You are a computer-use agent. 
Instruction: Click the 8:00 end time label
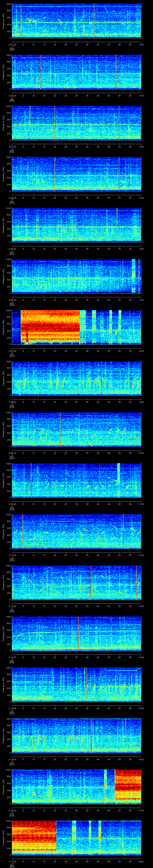pyautogui.click(x=141, y=351)
